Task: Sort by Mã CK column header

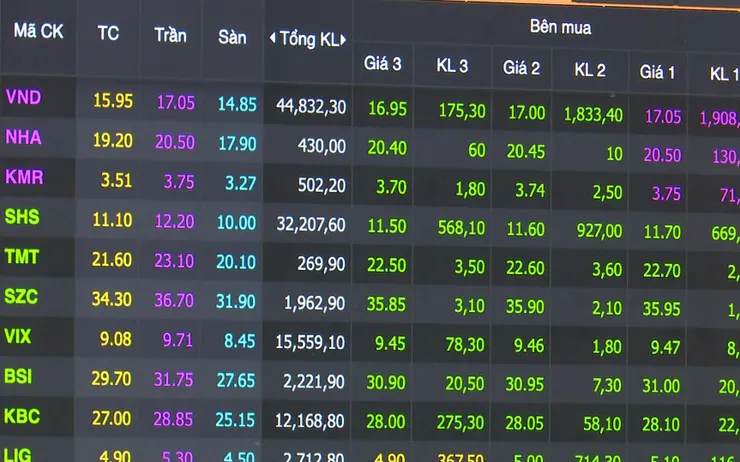Action: [38, 31]
